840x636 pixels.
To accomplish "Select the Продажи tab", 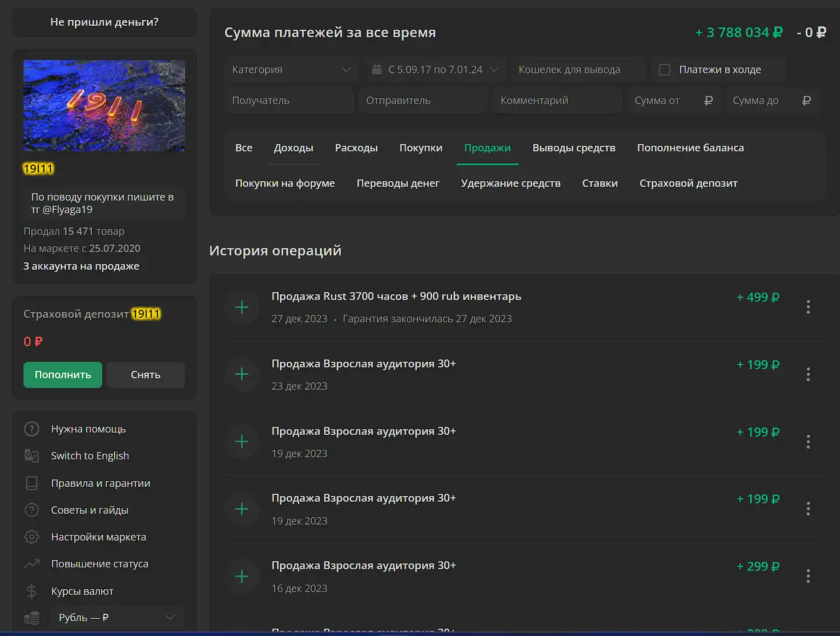I will tap(488, 148).
